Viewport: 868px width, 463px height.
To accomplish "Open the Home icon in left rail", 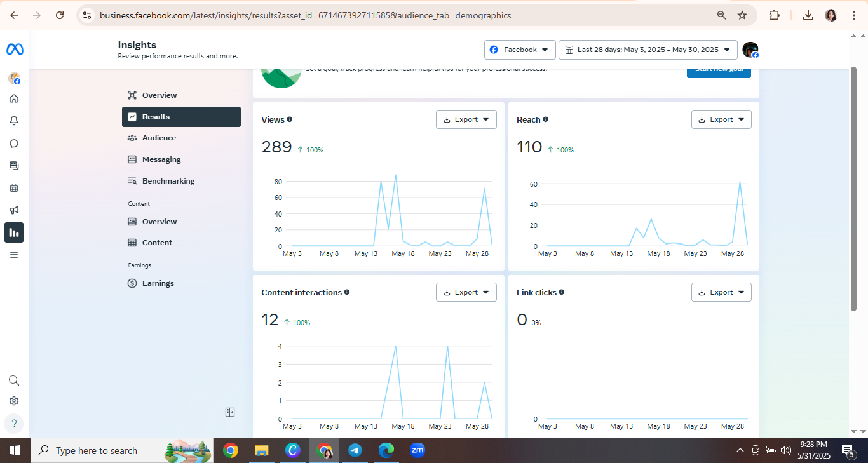I will [14, 98].
